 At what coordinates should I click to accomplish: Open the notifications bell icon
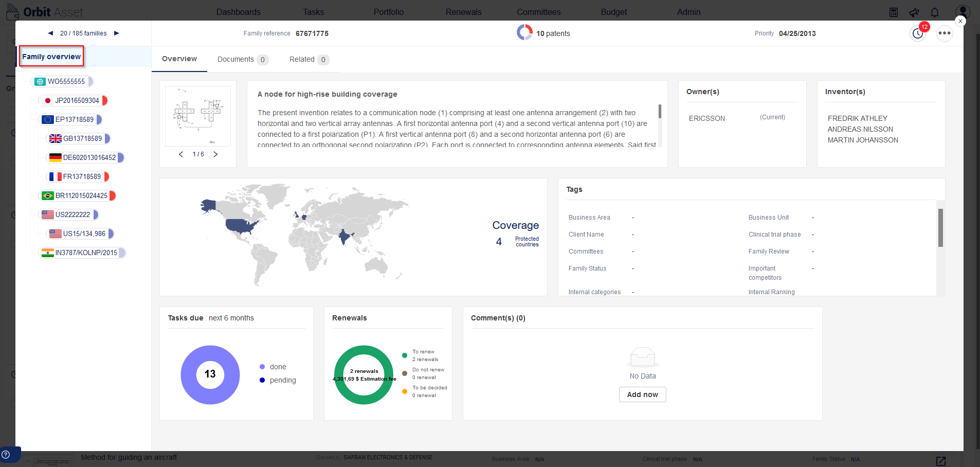coord(935,12)
